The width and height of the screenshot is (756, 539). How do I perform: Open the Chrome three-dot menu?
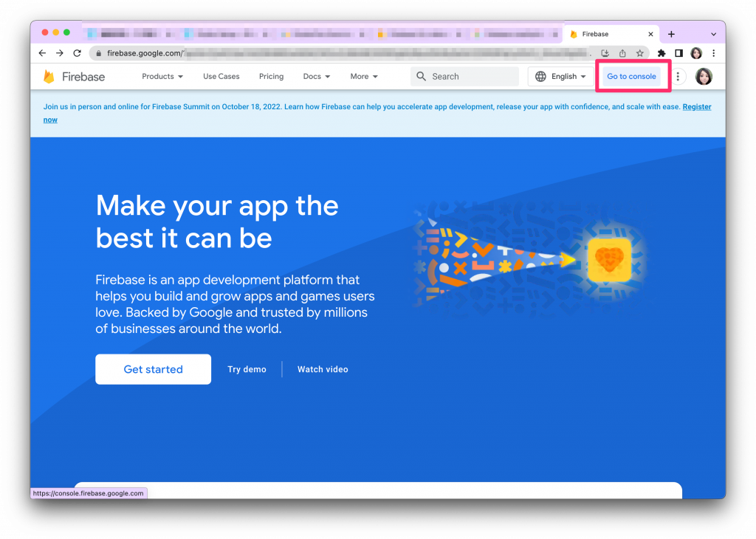[714, 53]
